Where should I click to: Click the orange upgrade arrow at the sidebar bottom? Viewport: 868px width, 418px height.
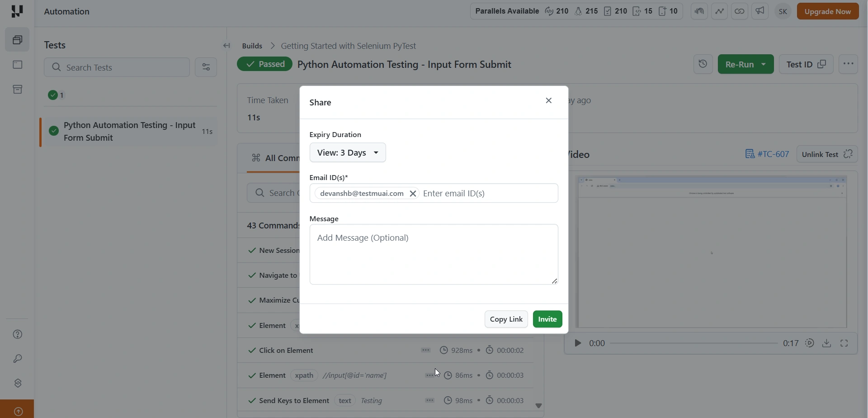coord(18,411)
